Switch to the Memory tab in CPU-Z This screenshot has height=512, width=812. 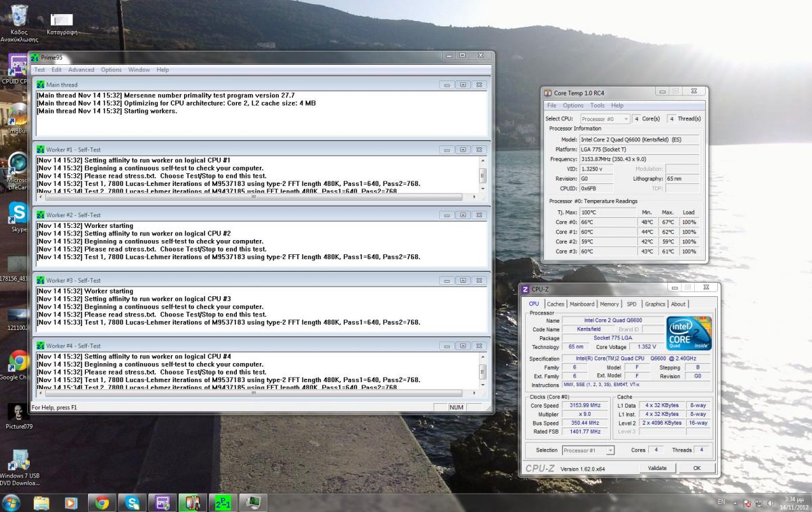pyautogui.click(x=609, y=304)
